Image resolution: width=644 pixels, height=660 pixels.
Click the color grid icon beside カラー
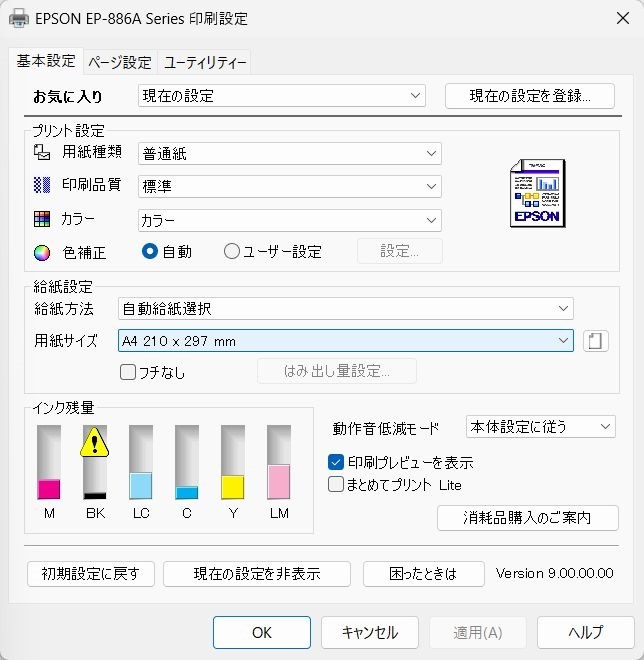tap(42, 219)
